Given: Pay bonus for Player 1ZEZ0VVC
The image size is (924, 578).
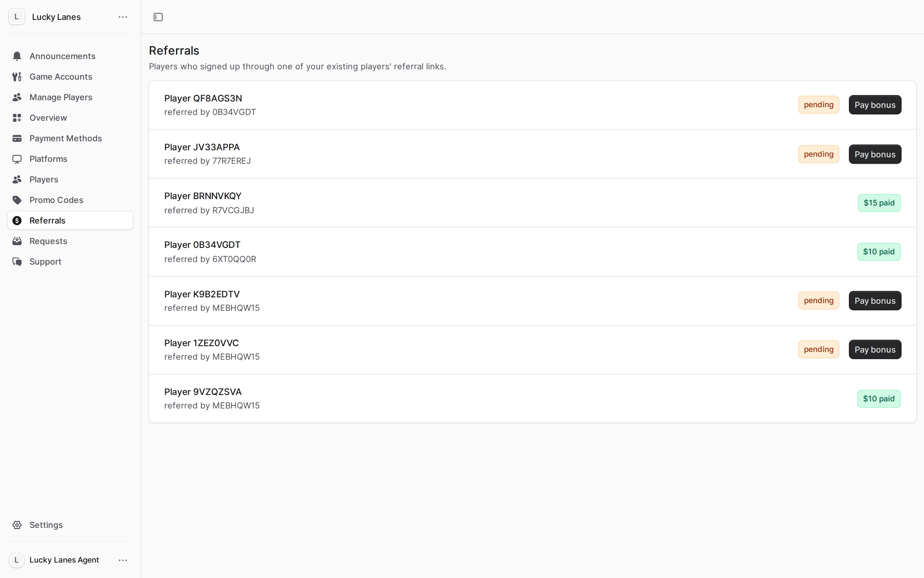Looking at the screenshot, I should tap(875, 349).
